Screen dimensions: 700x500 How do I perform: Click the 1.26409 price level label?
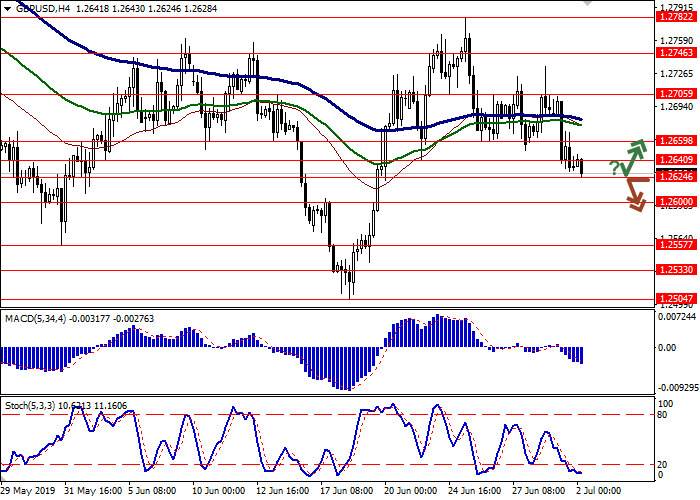click(x=674, y=159)
